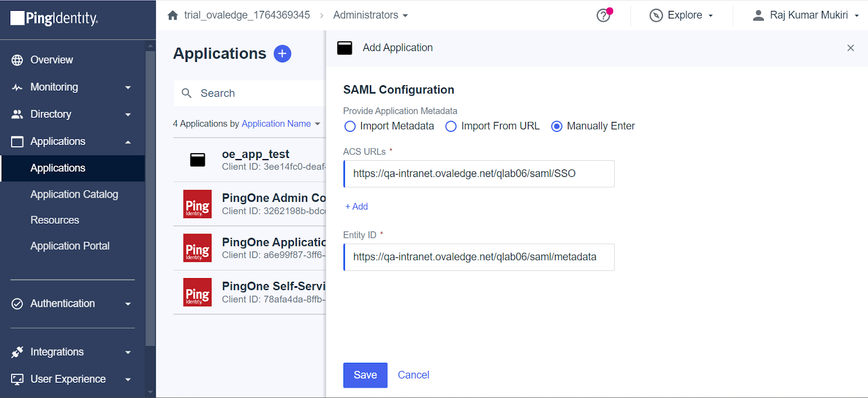Click the sidebar vertical scrollbar thumb
868x398 pixels.
[x=150, y=199]
